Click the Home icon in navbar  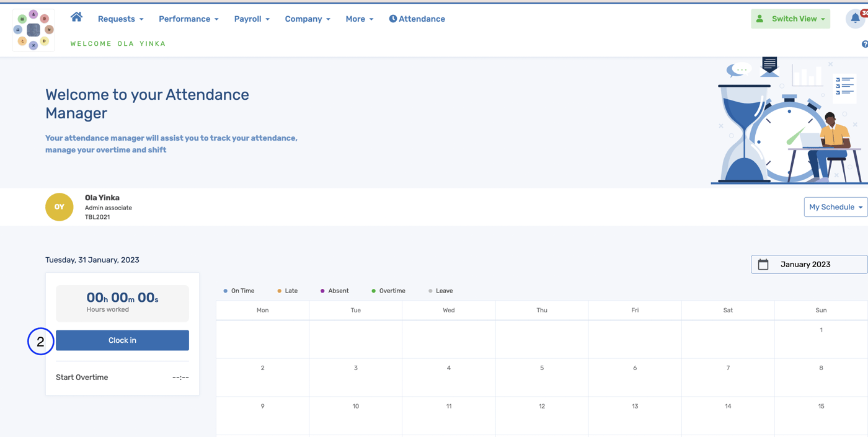point(76,17)
